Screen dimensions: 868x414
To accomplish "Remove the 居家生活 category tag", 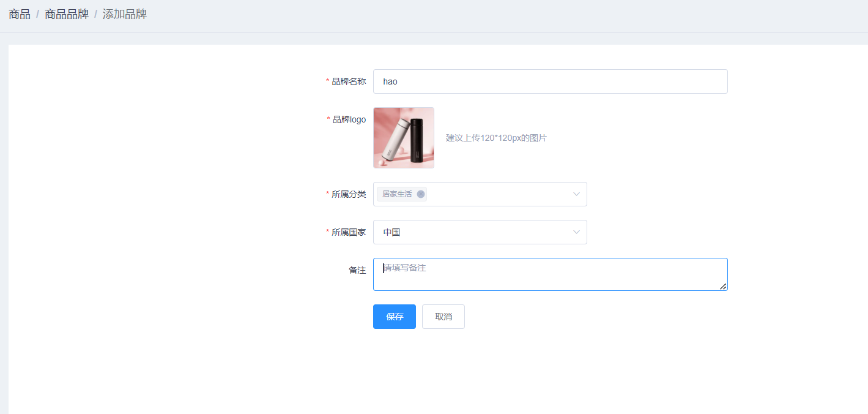I will [x=421, y=194].
